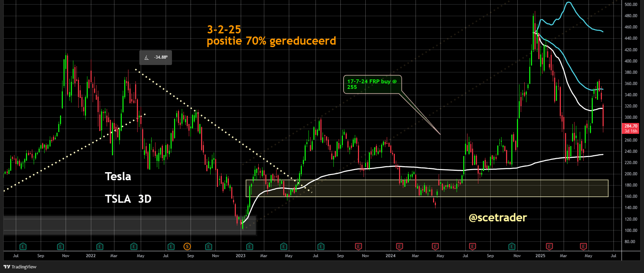This screenshot has height=273, width=644.
Task: Click the 360.00 price axis label
Action: click(631, 84)
